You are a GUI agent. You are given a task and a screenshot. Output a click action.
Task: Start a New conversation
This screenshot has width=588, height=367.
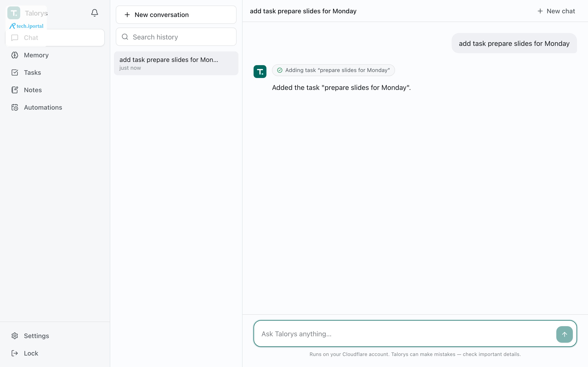[176, 14]
